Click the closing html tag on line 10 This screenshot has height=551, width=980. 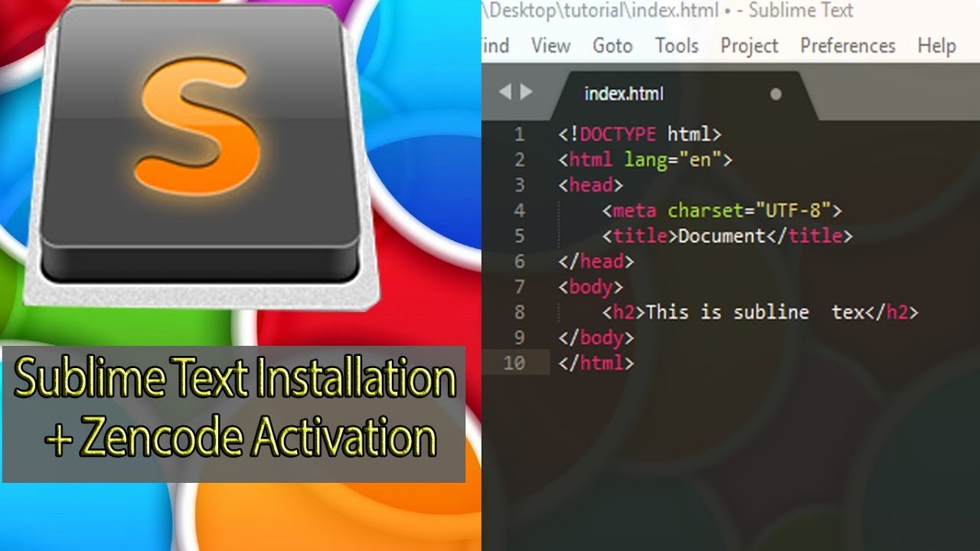point(596,363)
